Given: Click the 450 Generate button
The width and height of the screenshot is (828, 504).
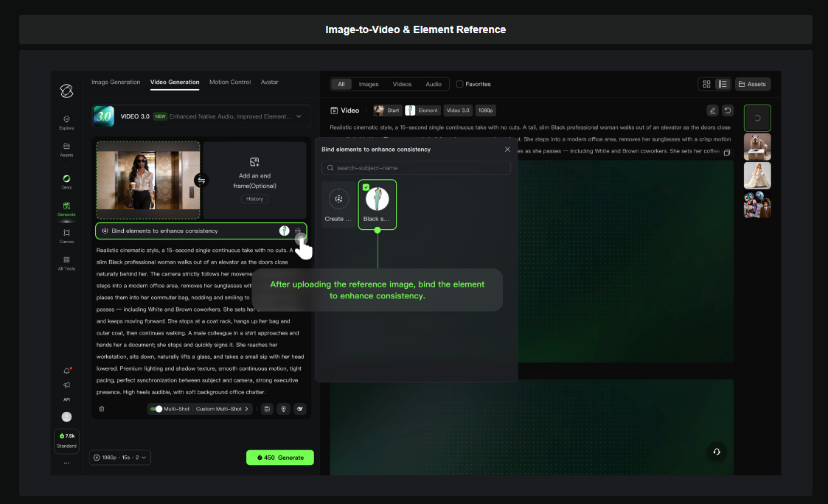Looking at the screenshot, I should click(279, 457).
